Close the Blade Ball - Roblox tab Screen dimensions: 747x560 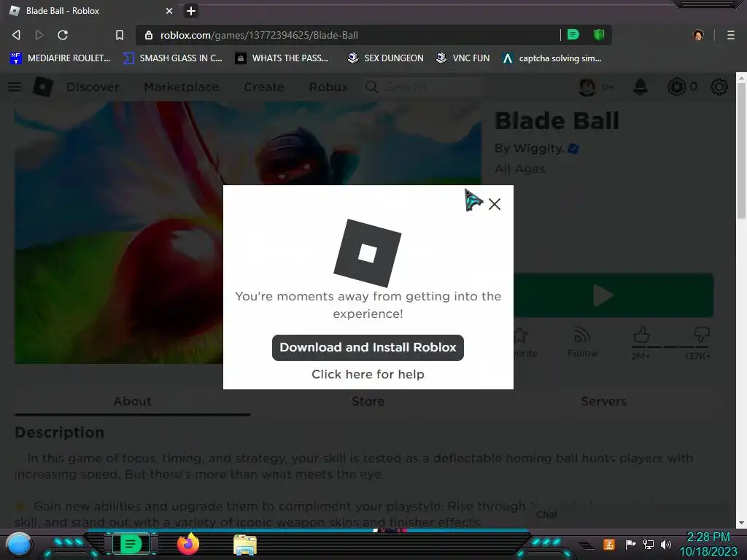[x=169, y=10]
